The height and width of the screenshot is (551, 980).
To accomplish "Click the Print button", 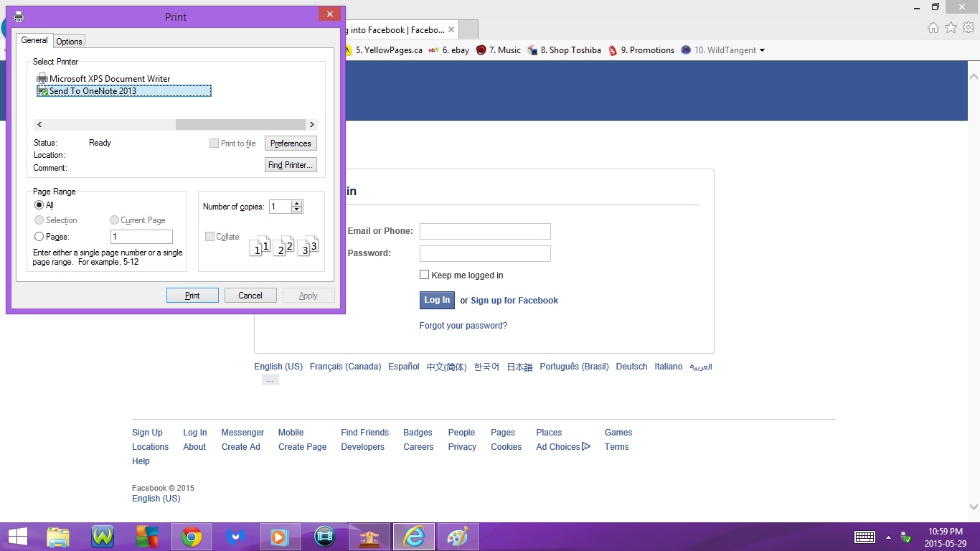I will pyautogui.click(x=192, y=296).
